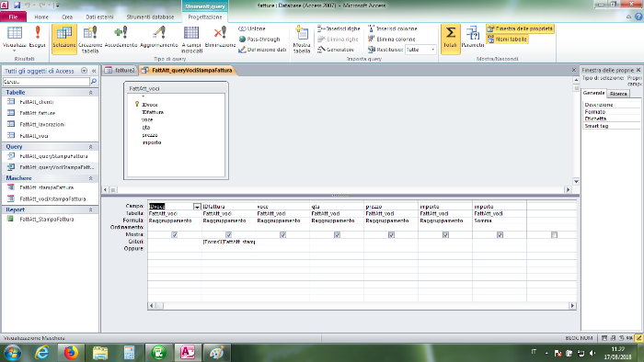Screen dimensions: 644x362
Task: Switch to Dati esterni ribbon tab
Action: click(99, 17)
